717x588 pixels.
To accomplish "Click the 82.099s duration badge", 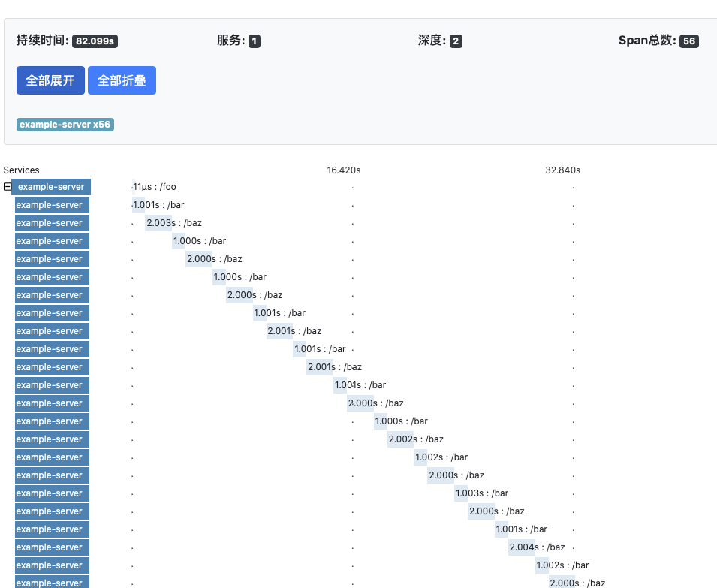I will tap(95, 41).
